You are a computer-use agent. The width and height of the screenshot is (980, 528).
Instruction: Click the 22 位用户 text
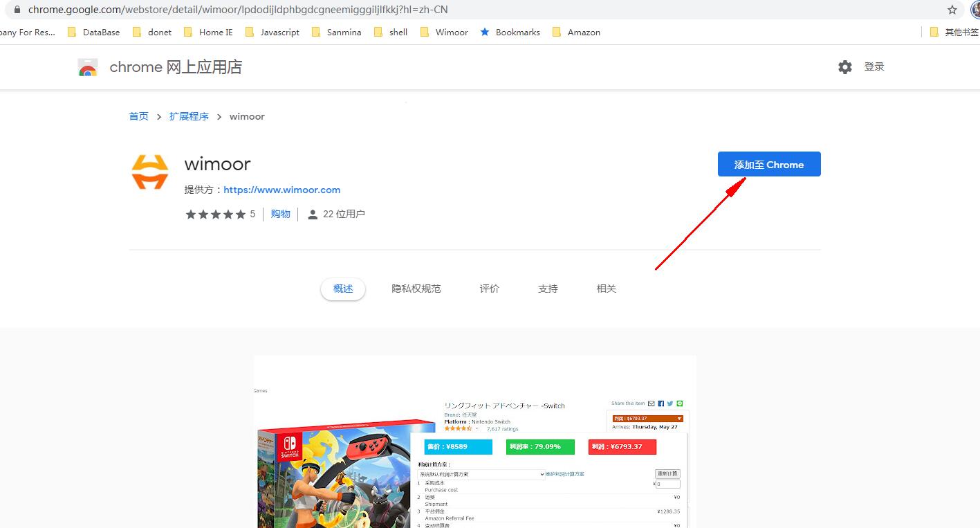(344, 215)
